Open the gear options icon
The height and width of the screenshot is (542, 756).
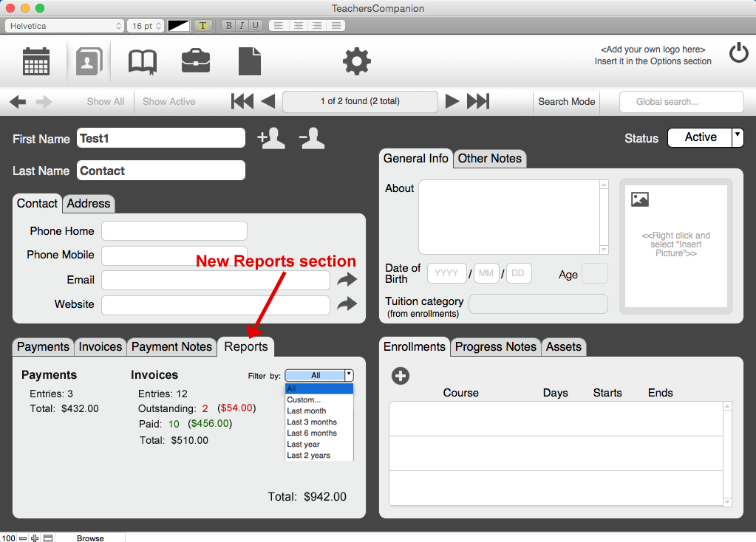357,61
